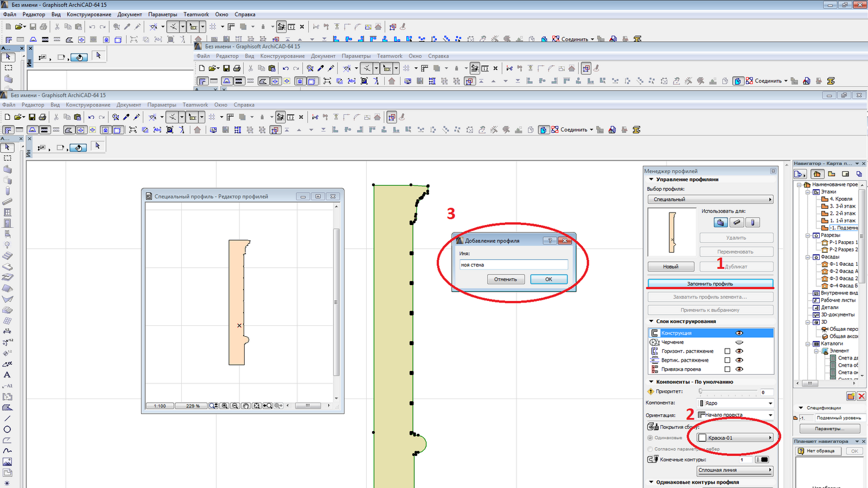Open the Выбор профиля dropdown showing Специальный
Image resolution: width=868 pixels, height=488 pixels.
click(x=710, y=200)
